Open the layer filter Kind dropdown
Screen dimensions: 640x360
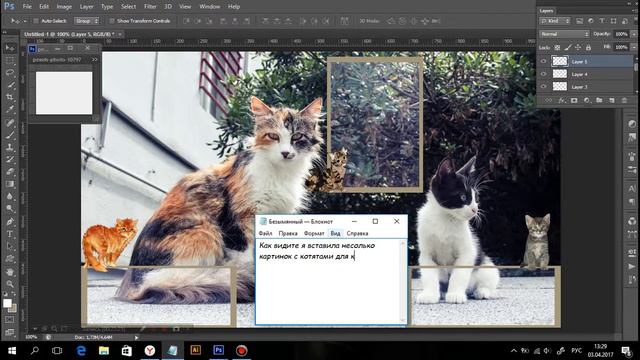click(555, 21)
